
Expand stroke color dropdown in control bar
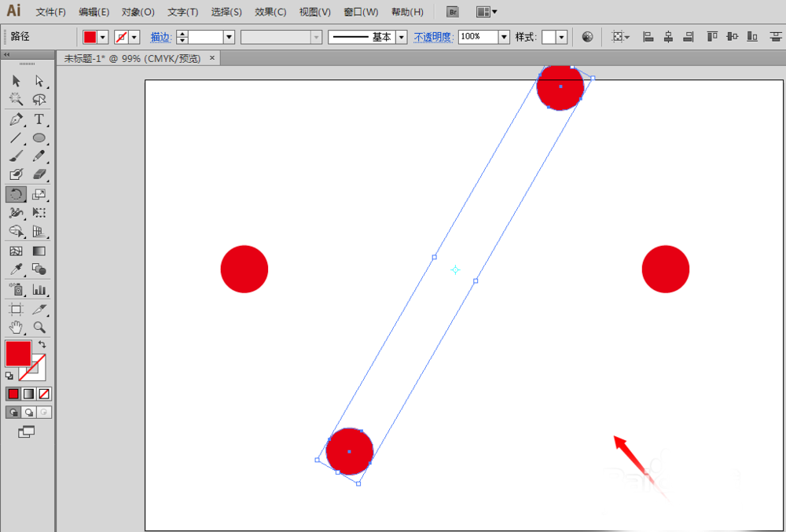pyautogui.click(x=134, y=37)
